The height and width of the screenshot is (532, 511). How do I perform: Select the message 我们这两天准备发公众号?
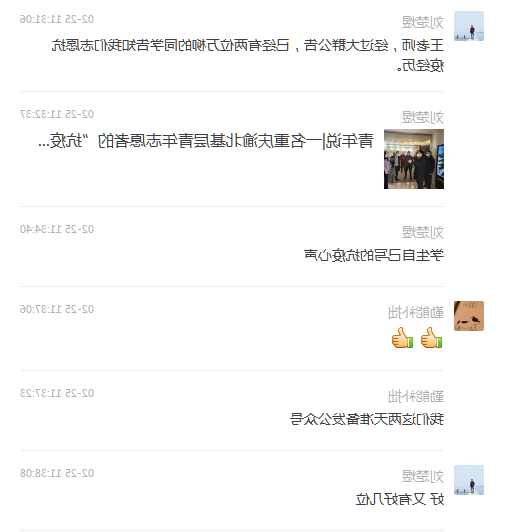coord(367,419)
